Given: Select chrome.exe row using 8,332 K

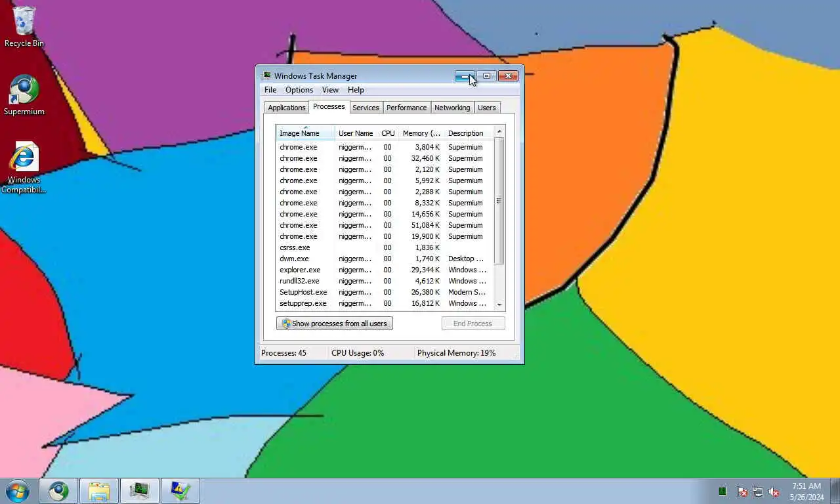Looking at the screenshot, I should (385, 203).
